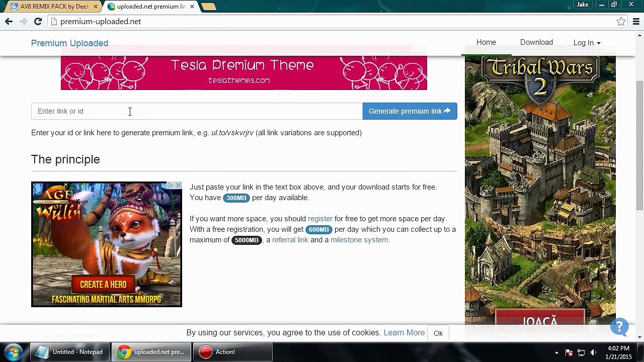Open the Action! recorder from taskbar
644x362 pixels.
point(233,352)
